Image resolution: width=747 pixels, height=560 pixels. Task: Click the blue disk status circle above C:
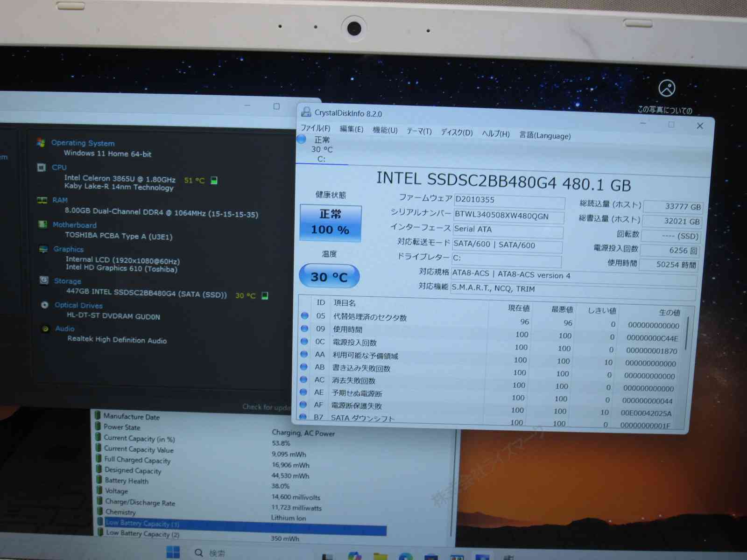tap(302, 139)
